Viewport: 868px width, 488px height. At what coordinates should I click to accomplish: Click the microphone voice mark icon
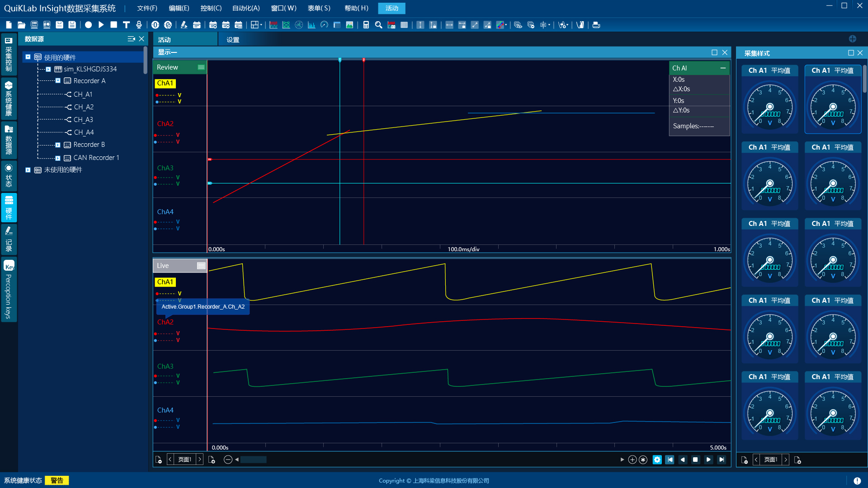(x=139, y=25)
